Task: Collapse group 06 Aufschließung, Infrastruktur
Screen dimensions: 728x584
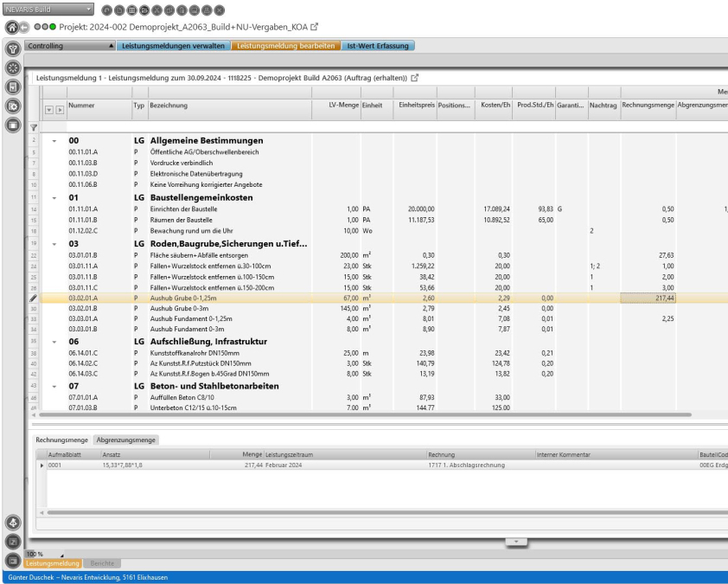Action: [x=54, y=342]
